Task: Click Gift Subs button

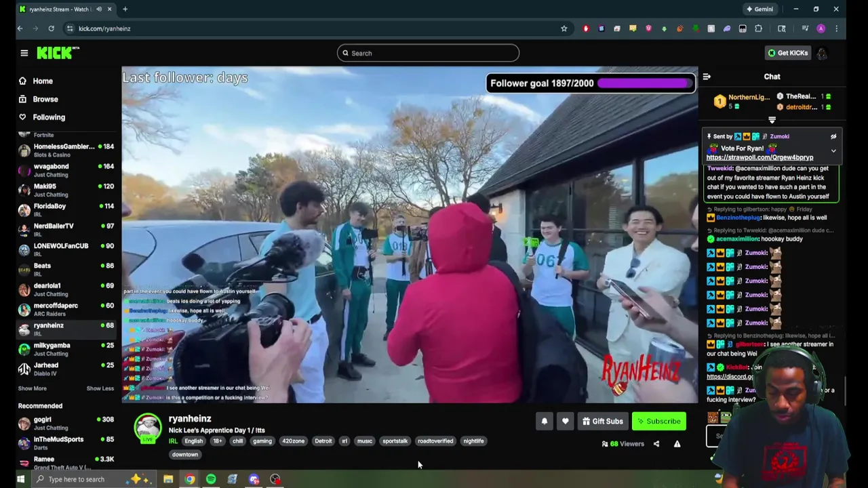Action: pos(602,422)
